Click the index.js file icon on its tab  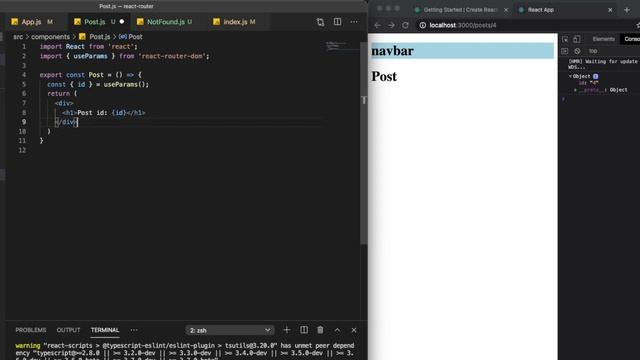pyautogui.click(x=217, y=22)
